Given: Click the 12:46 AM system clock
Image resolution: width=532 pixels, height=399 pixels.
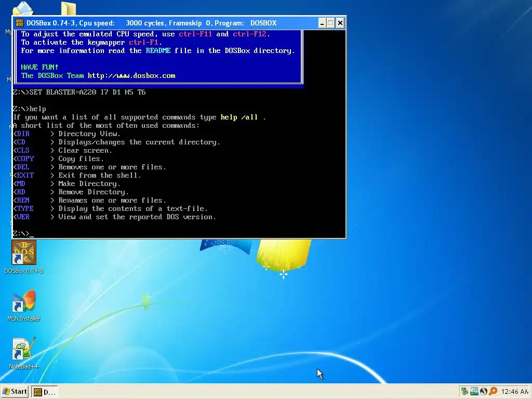Looking at the screenshot, I should tap(515, 392).
